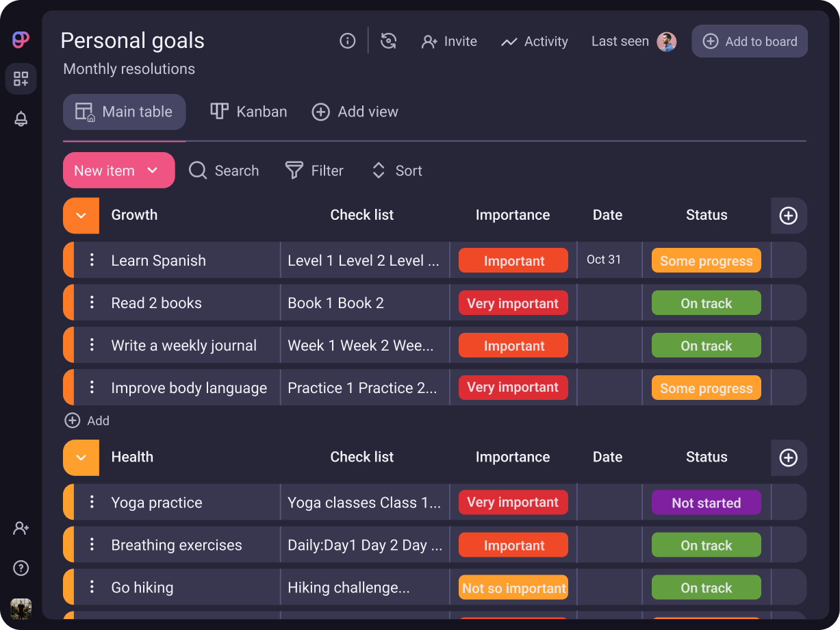Change Read 2 books importance label
This screenshot has height=630, width=840.
point(513,303)
